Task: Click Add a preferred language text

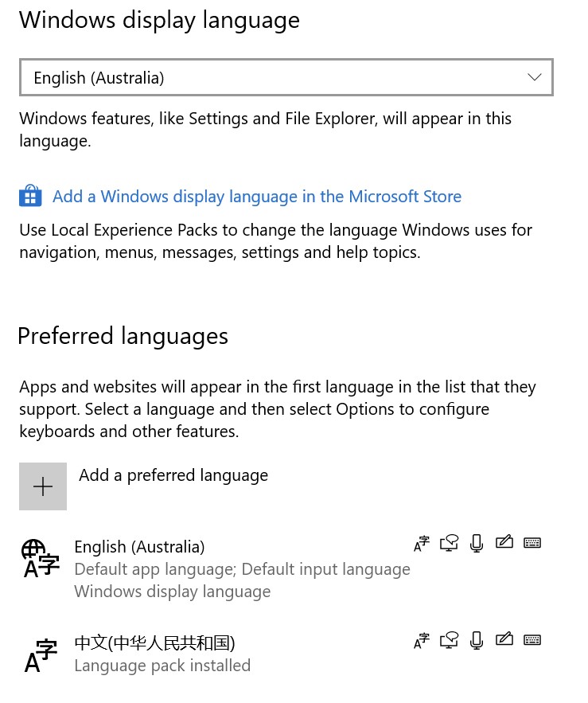Action: (173, 475)
